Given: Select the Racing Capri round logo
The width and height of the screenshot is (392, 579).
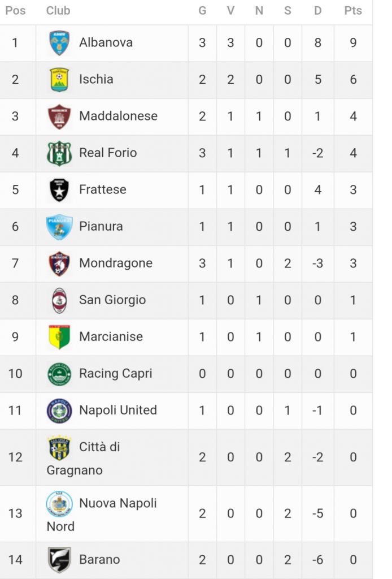Looking at the screenshot, I should (x=59, y=374).
